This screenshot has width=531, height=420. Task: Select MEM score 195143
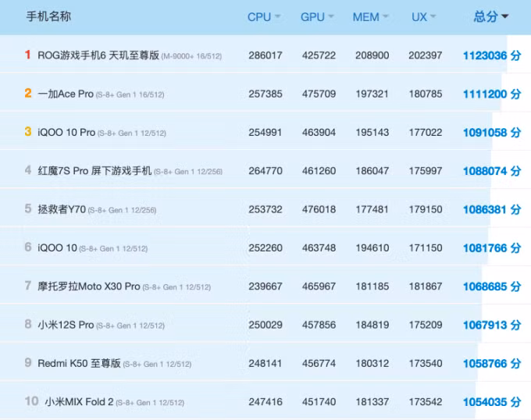click(x=372, y=133)
